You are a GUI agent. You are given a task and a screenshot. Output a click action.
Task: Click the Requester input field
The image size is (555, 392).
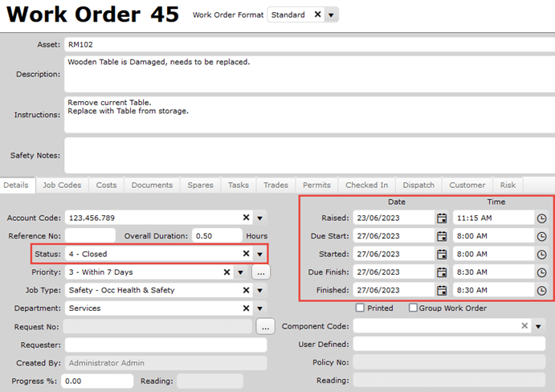click(x=165, y=345)
